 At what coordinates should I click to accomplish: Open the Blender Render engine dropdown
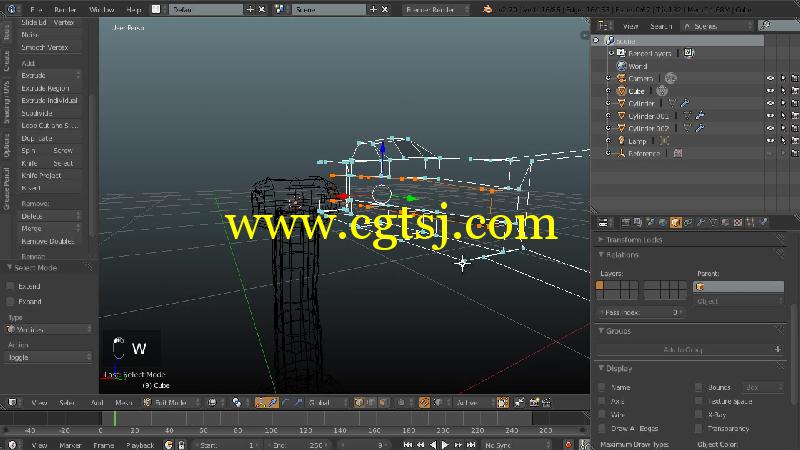[436, 9]
